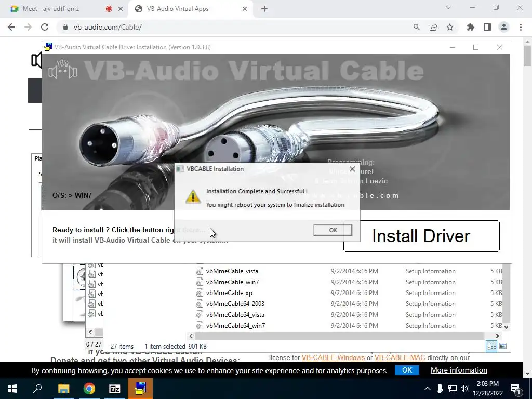Share this page icon

point(433,27)
